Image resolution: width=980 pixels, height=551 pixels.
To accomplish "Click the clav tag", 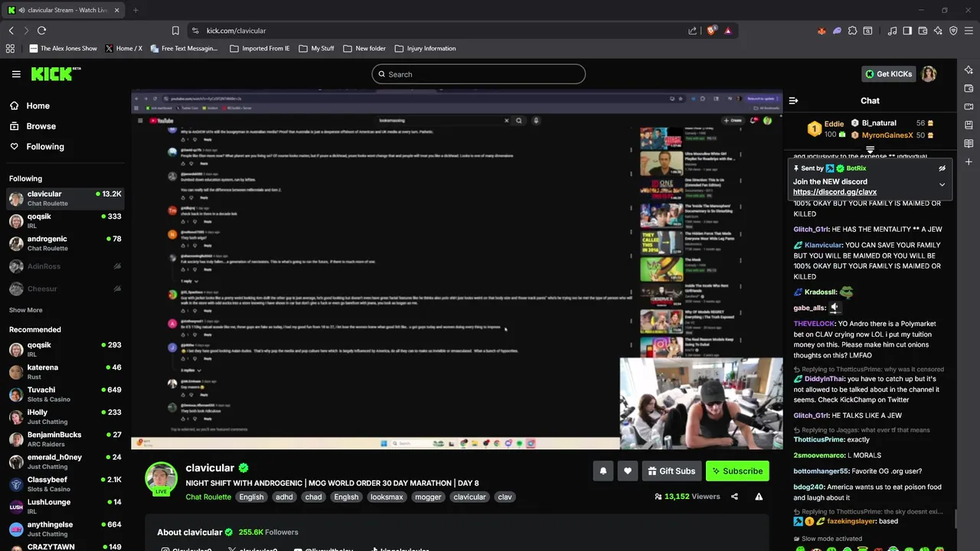I will coord(505,497).
